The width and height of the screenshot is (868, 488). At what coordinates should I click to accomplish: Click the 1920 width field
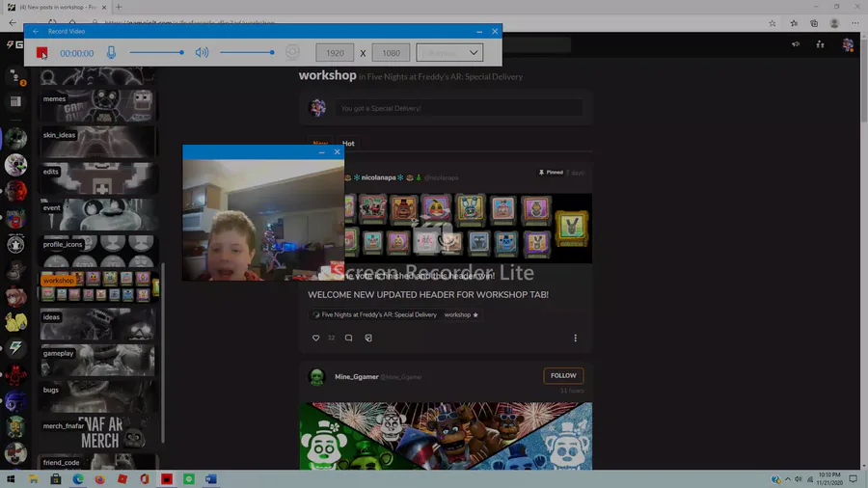(x=335, y=53)
